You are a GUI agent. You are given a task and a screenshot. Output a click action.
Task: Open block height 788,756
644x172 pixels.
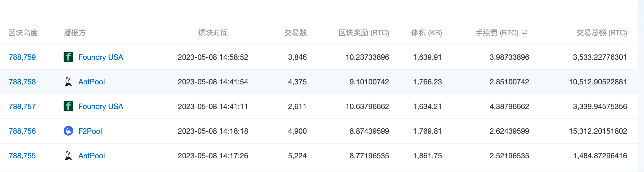22,131
